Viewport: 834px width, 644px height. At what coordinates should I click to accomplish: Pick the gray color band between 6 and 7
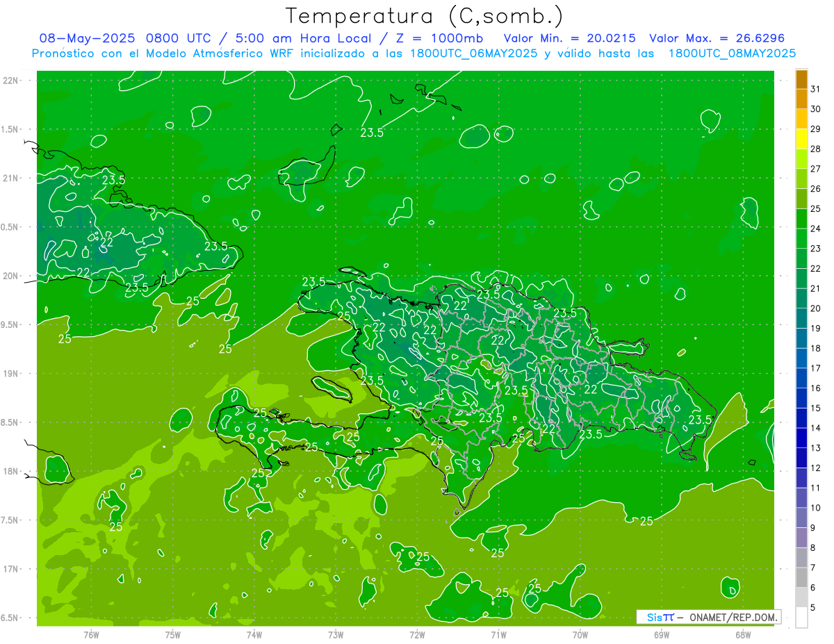point(801,578)
